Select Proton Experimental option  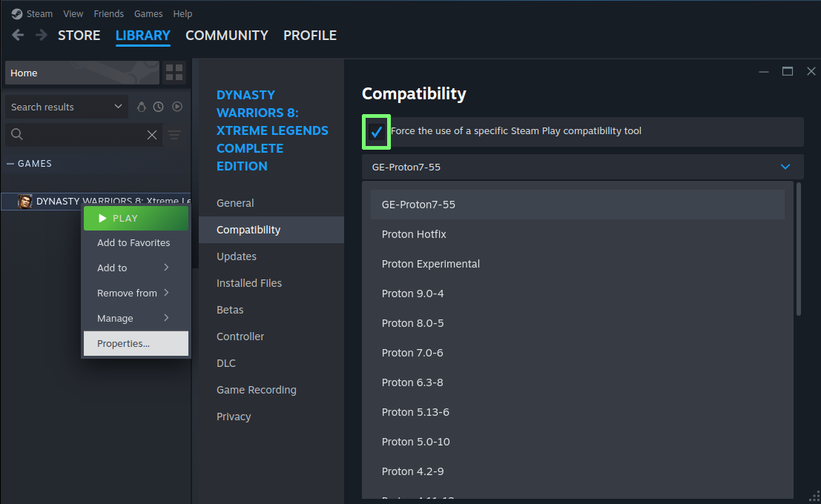click(x=578, y=265)
